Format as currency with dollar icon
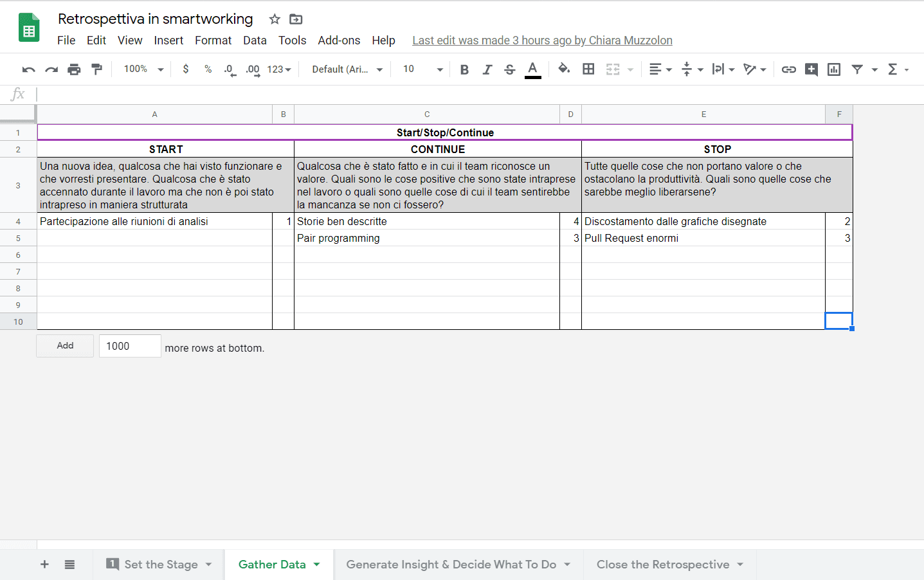This screenshot has width=924, height=580. click(186, 69)
